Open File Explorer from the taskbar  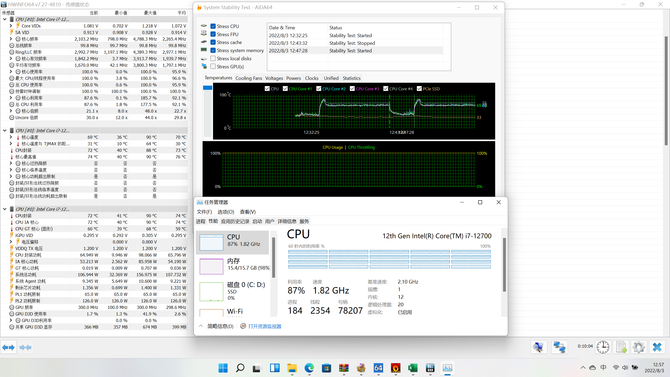[x=292, y=368]
